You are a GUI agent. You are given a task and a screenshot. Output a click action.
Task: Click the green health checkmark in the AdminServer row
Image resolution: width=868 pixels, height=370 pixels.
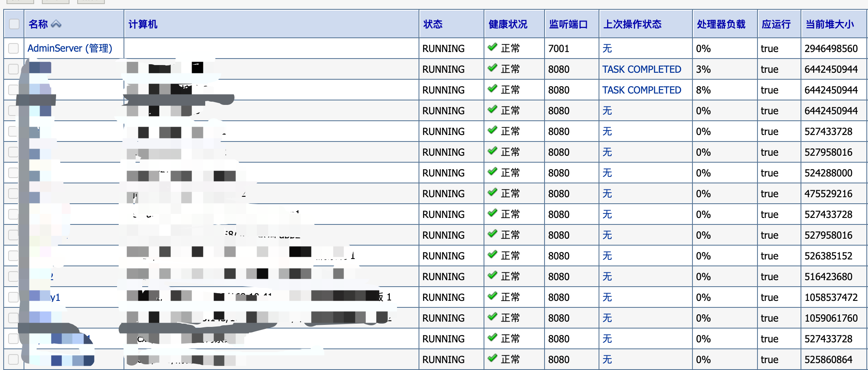pyautogui.click(x=493, y=47)
